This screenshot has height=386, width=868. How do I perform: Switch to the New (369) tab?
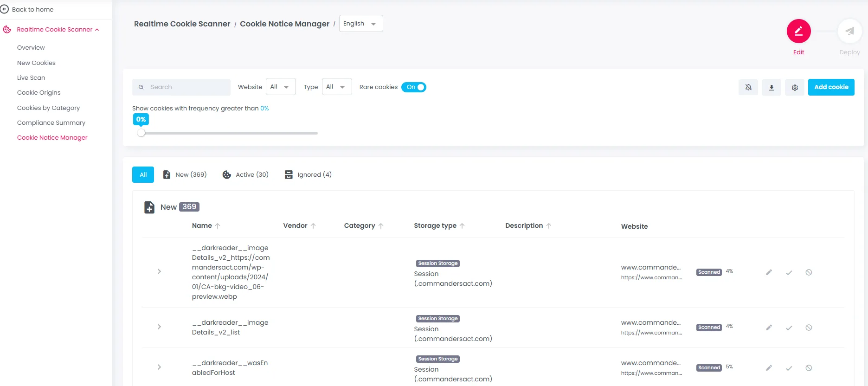[x=185, y=175]
